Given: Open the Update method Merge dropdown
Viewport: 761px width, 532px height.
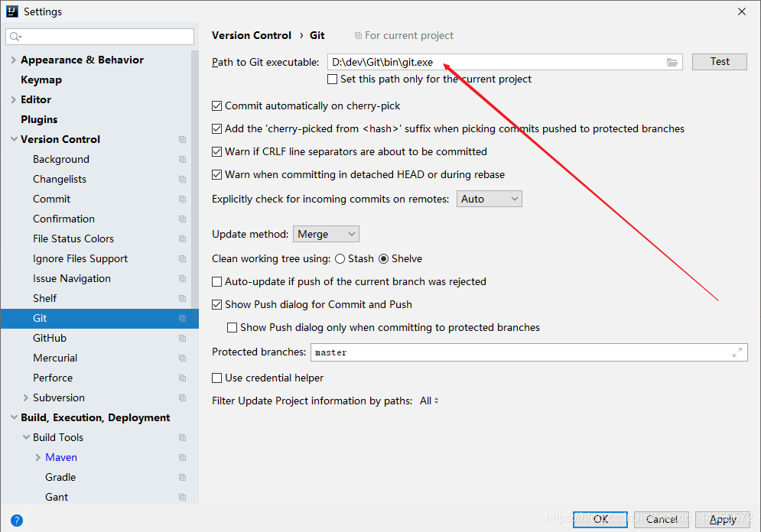Looking at the screenshot, I should [x=326, y=235].
